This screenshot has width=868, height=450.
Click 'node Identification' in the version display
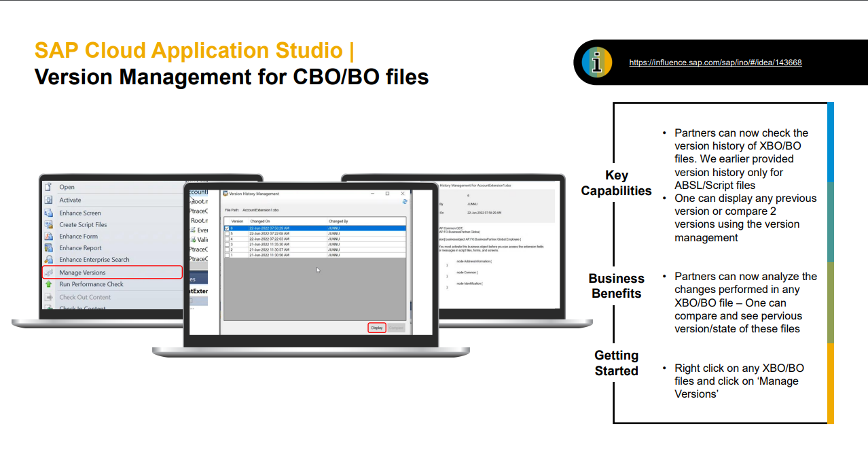pos(469,283)
